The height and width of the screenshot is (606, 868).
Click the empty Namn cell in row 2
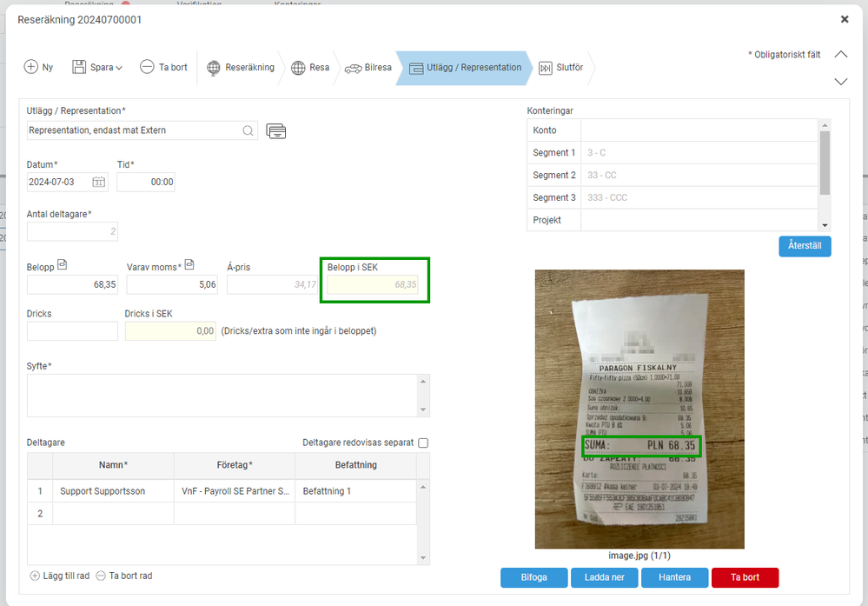(114, 514)
